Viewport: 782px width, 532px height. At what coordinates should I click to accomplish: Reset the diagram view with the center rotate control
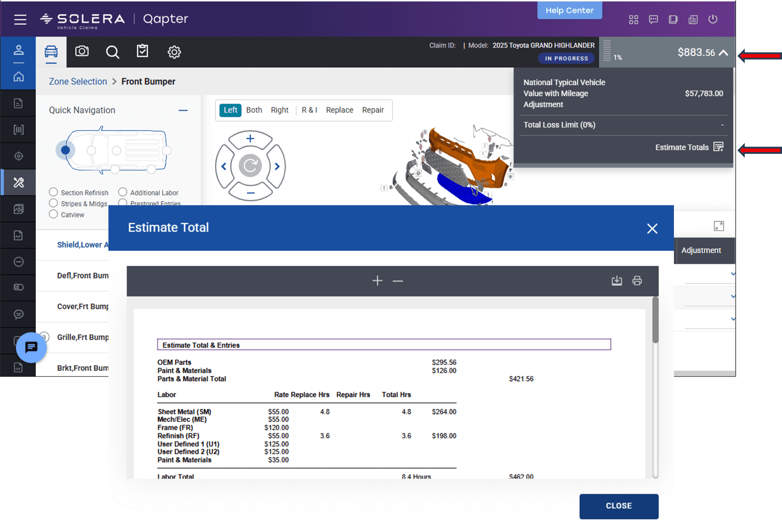pos(250,166)
